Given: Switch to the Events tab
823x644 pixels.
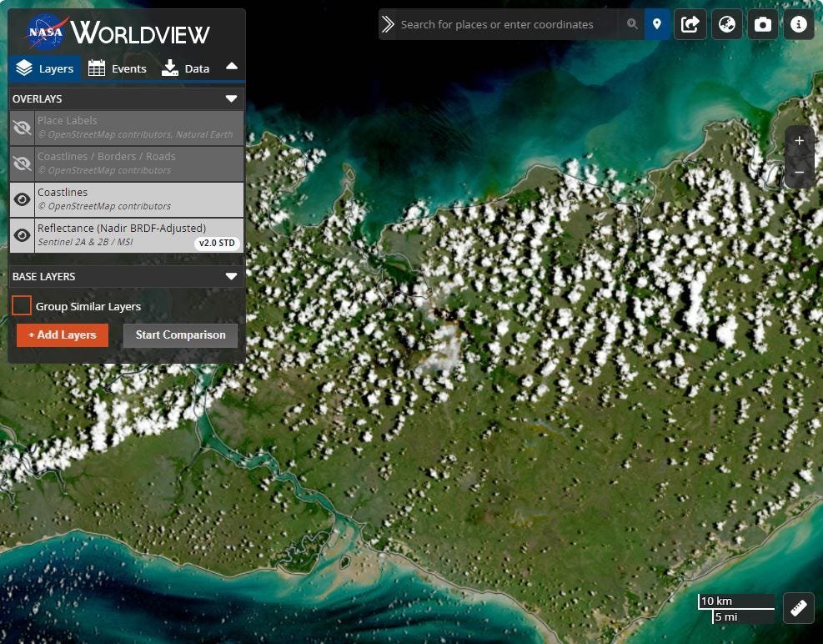Looking at the screenshot, I should coord(117,68).
